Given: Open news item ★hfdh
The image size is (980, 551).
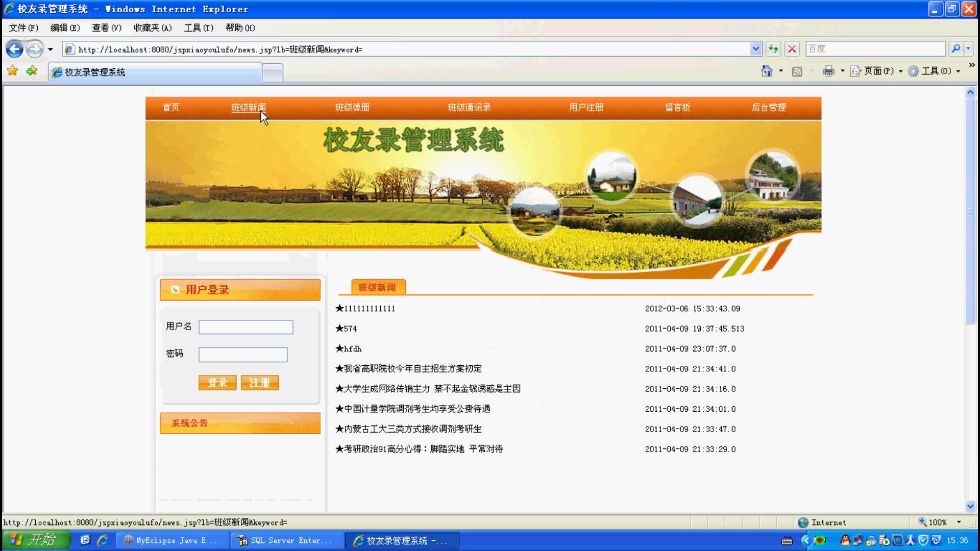Looking at the screenshot, I should pos(348,349).
